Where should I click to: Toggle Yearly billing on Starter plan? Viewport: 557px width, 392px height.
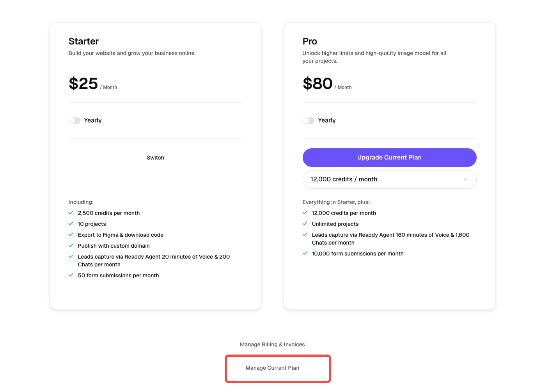pos(75,121)
